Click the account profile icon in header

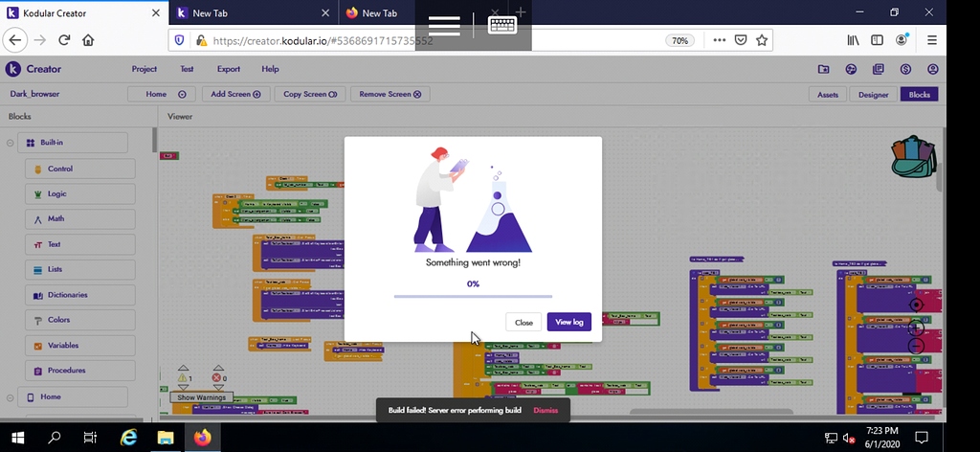coord(932,69)
